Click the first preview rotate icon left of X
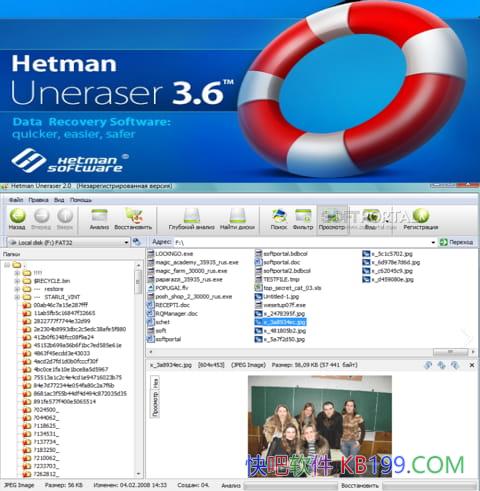 428,365
